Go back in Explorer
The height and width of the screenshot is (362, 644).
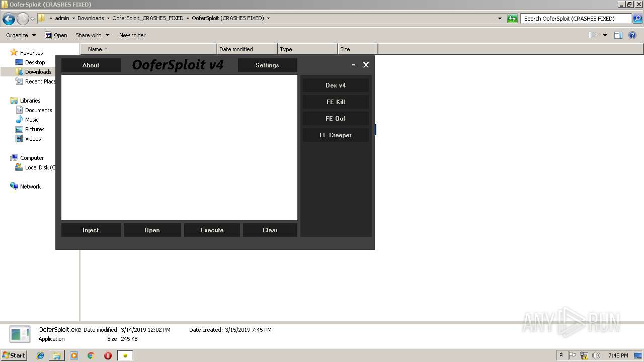point(9,19)
